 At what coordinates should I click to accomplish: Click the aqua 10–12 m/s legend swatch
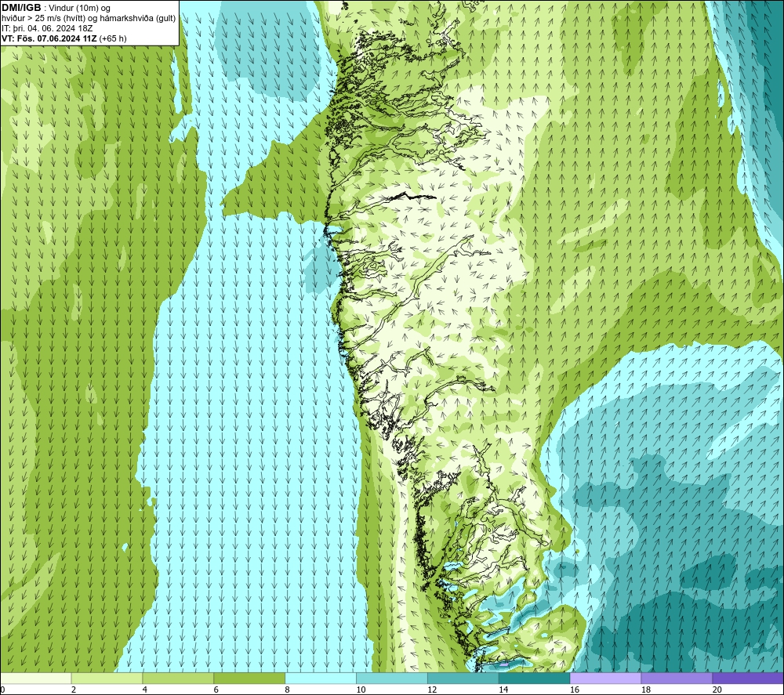coord(392,678)
